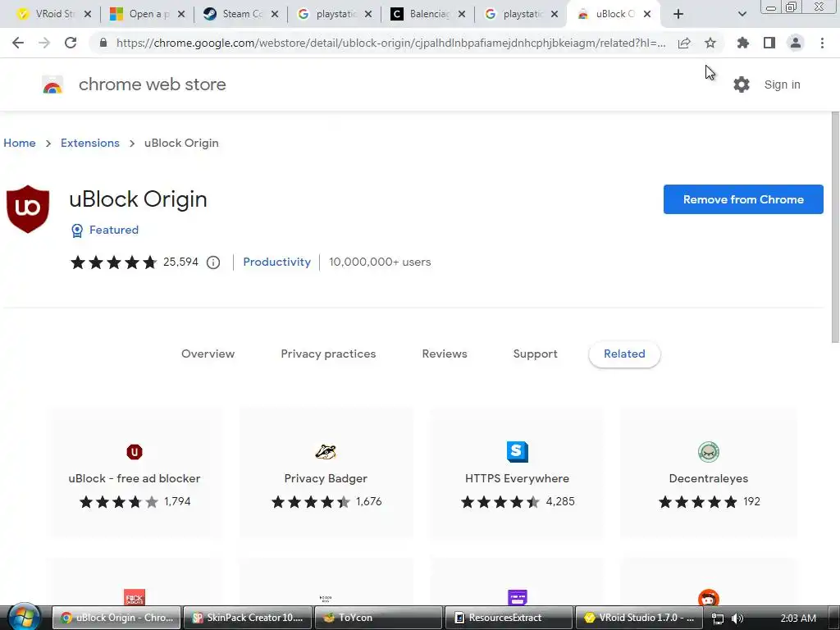Click the uBlock Origin shield logo
Screen dimensions: 840x630
(x=28, y=209)
